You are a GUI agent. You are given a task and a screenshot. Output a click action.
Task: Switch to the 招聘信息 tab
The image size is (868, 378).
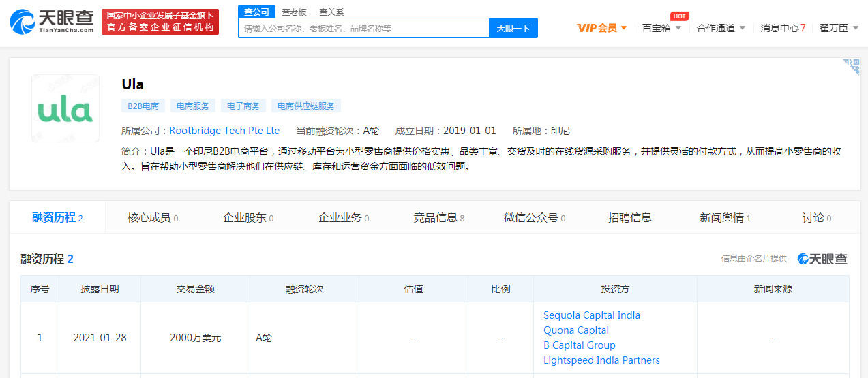[x=630, y=218]
